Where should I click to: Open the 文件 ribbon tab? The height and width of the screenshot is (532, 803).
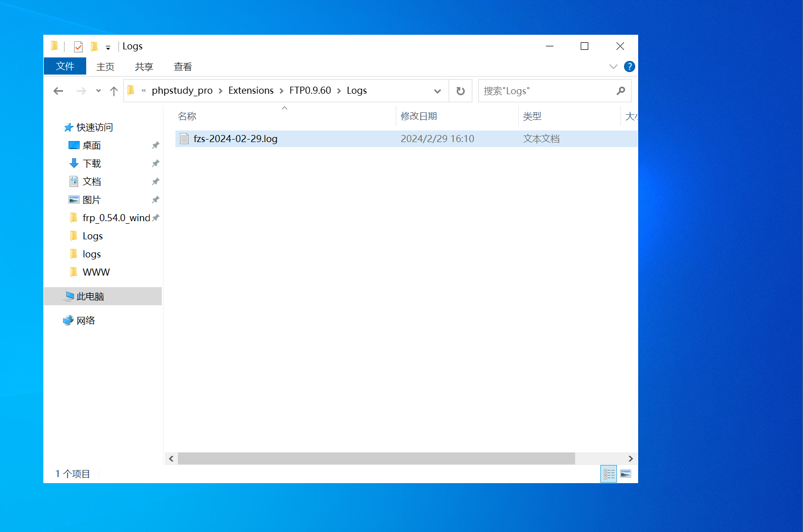pyautogui.click(x=65, y=66)
